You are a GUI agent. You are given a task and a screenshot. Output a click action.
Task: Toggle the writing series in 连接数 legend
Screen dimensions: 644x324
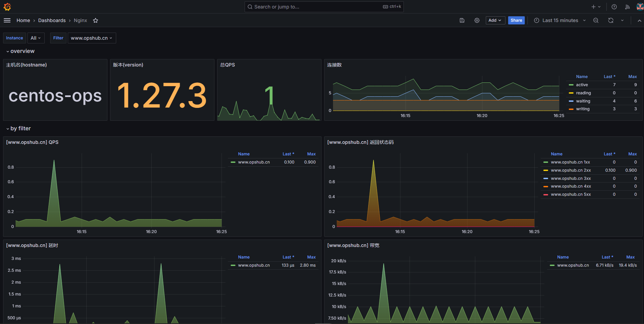(582, 109)
